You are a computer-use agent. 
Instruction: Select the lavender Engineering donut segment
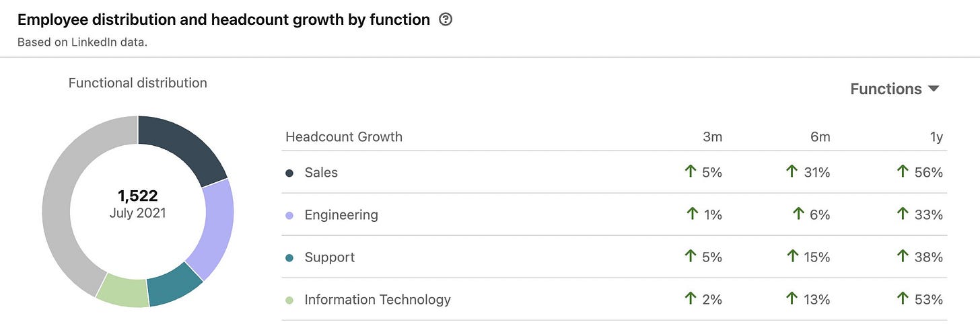[213, 225]
